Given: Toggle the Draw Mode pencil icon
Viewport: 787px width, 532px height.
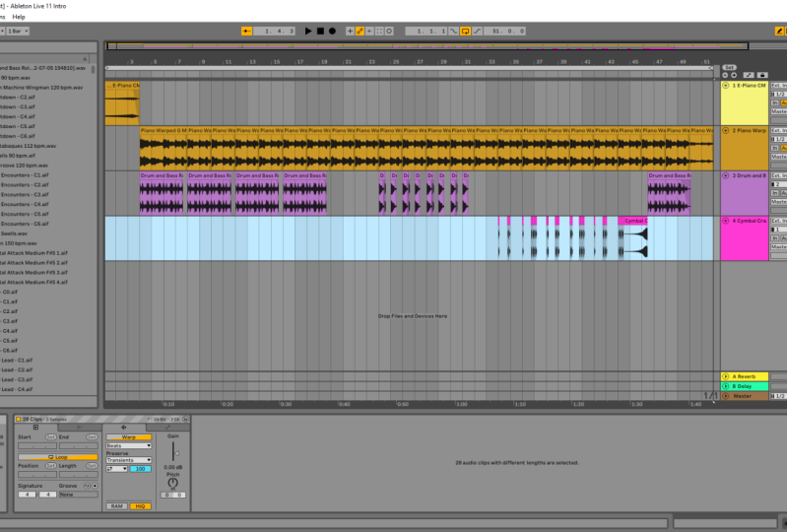Looking at the screenshot, I should [x=779, y=32].
